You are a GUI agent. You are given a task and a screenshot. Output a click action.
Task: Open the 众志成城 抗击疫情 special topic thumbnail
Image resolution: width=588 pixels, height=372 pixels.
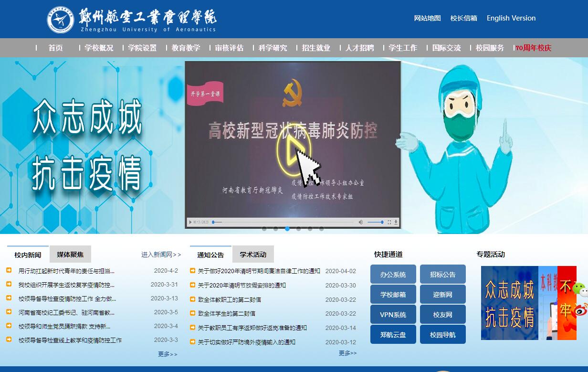tap(509, 303)
